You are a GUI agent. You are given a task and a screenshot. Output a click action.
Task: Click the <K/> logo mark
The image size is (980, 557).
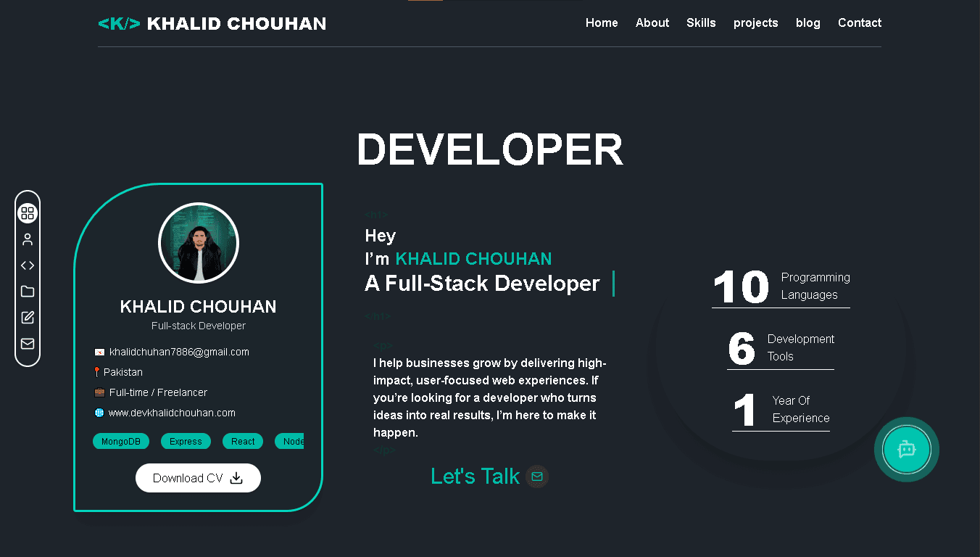[x=120, y=24]
